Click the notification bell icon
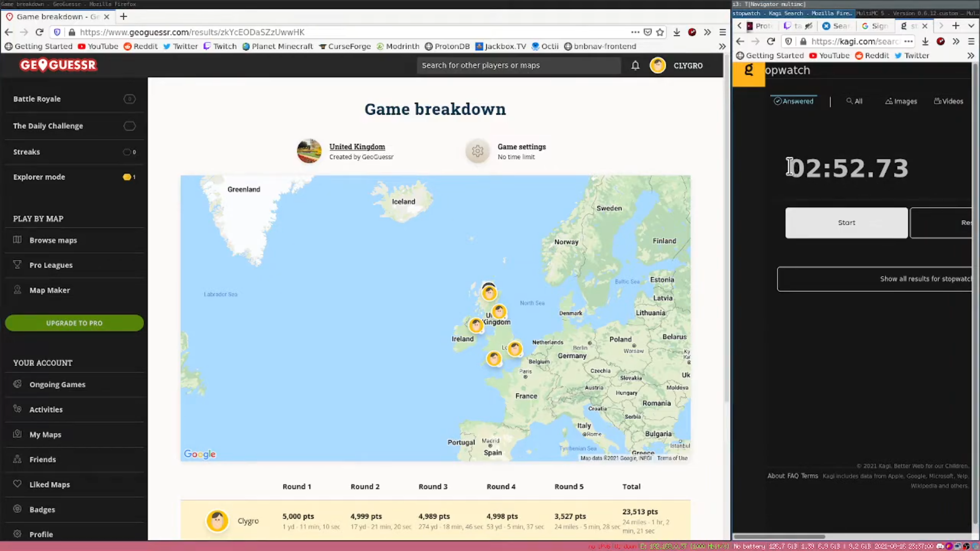980x551 pixels. point(635,65)
